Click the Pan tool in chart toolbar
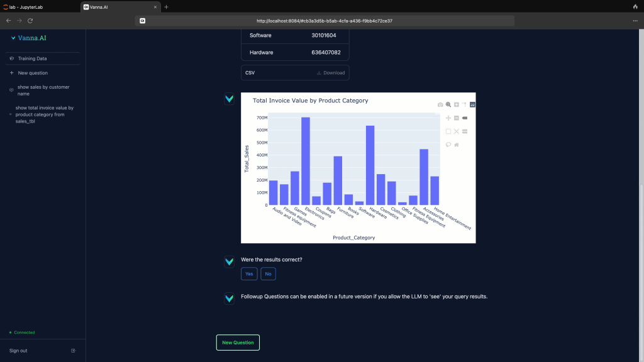 [x=448, y=118]
